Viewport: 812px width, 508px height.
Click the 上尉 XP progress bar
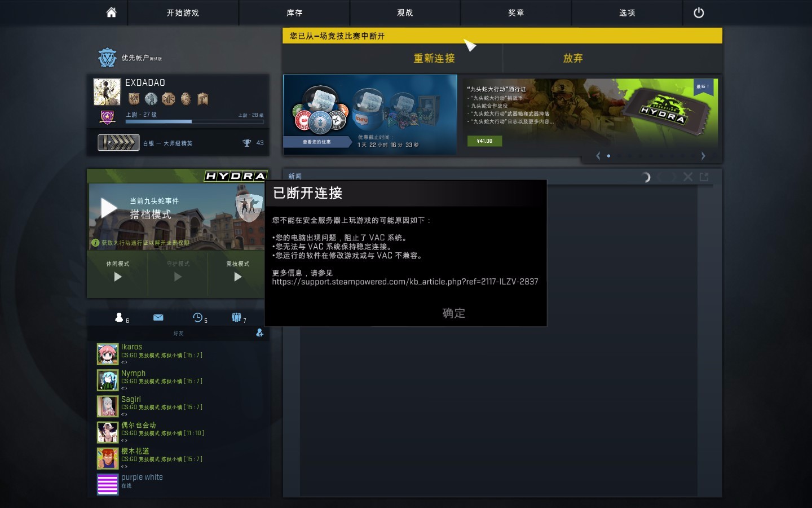[194, 121]
